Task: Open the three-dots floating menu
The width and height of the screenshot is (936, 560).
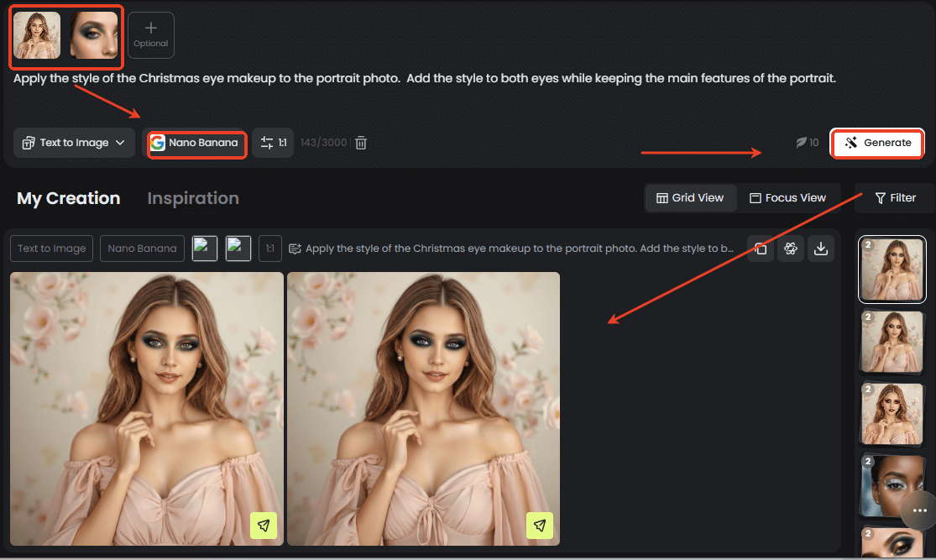Action: point(919,510)
